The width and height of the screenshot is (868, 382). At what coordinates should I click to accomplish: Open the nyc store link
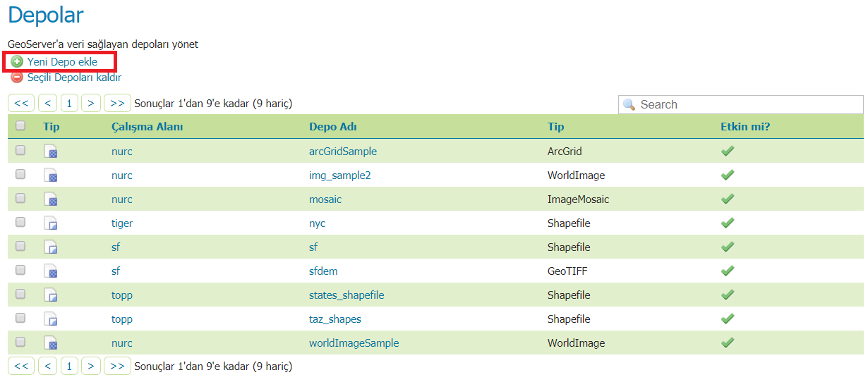point(318,223)
